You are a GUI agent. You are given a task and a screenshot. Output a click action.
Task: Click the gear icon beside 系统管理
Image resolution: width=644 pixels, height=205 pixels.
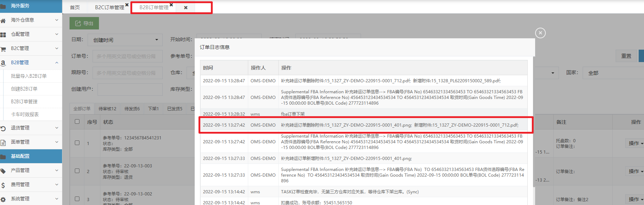click(3, 199)
